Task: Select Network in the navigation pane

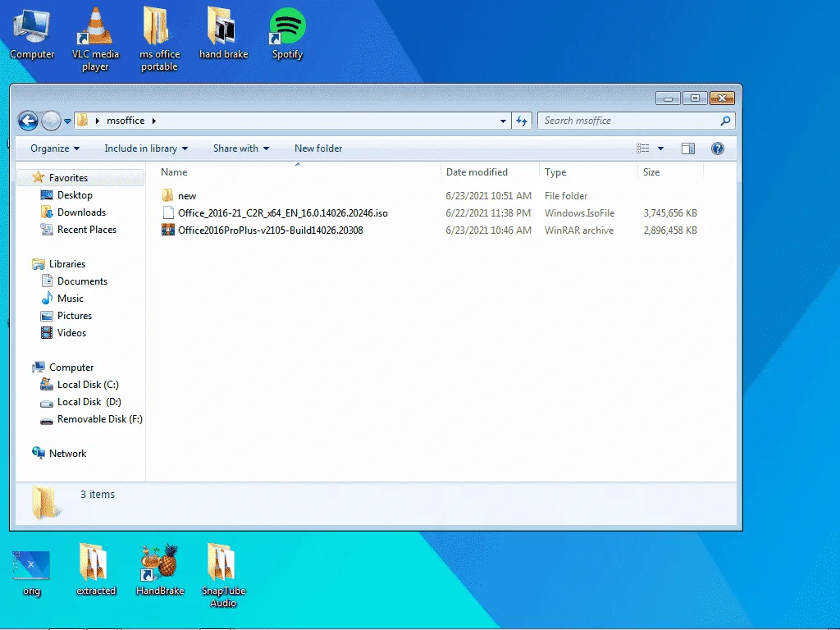Action: (x=67, y=453)
